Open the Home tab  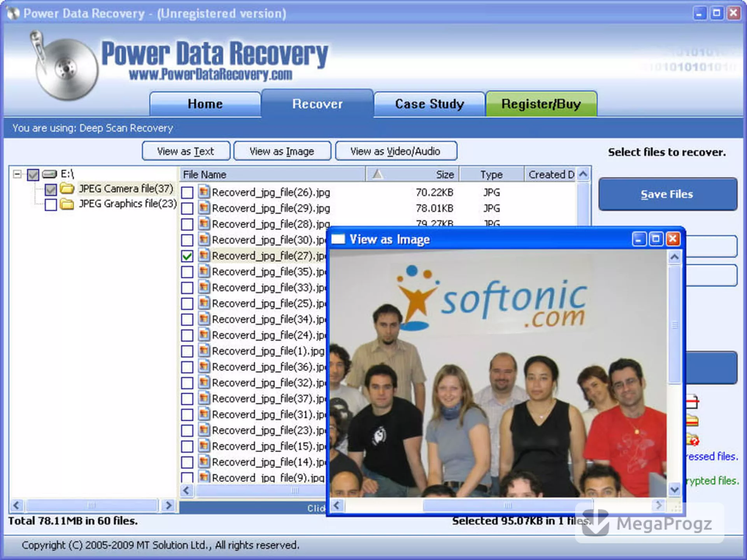pos(205,104)
